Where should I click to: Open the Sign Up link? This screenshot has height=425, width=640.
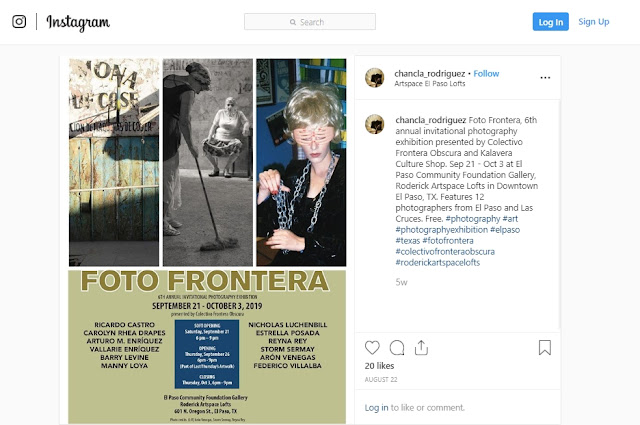(x=593, y=22)
